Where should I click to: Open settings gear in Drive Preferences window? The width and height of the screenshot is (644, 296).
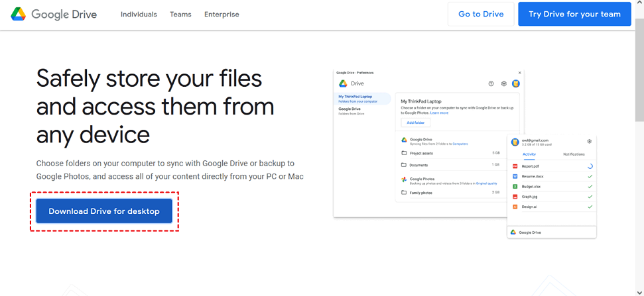point(503,84)
